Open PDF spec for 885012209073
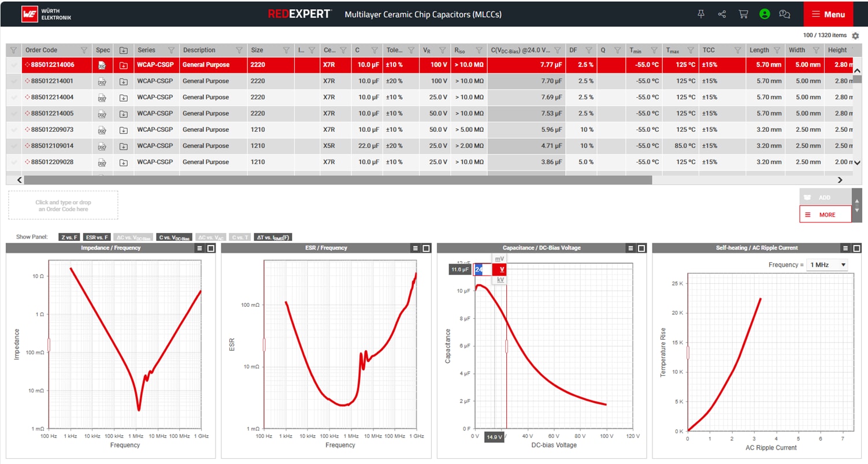 tap(102, 130)
